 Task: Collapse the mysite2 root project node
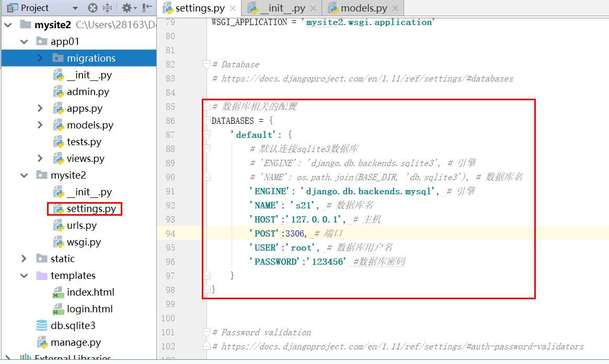tap(8, 25)
